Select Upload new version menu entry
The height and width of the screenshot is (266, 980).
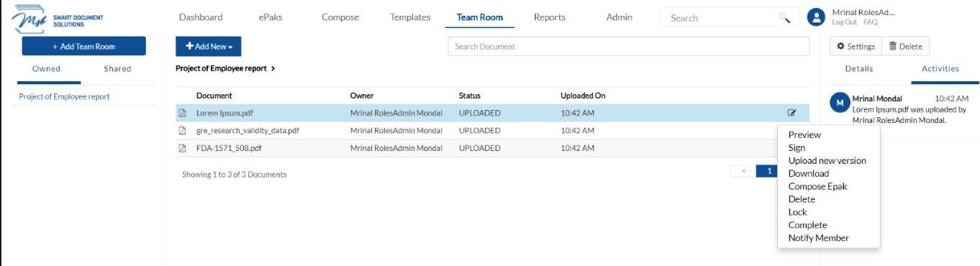(827, 160)
